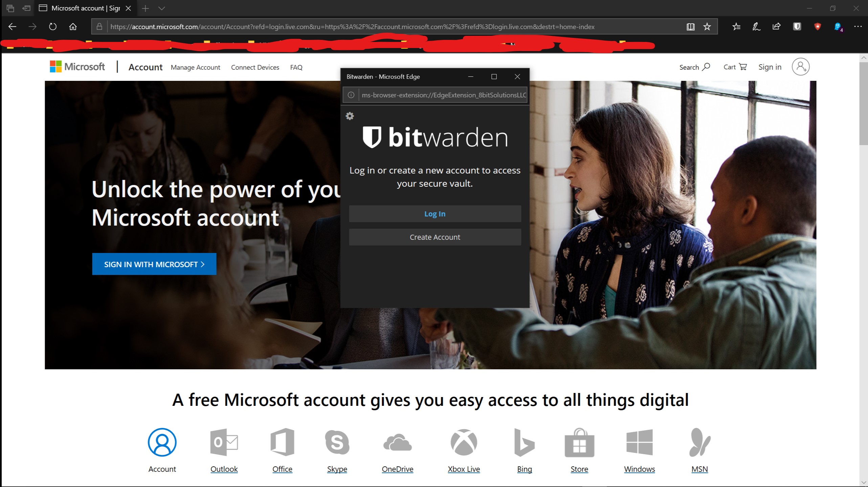Screen dimensions: 868x487
Task: Click the blue extension icon with badge
Action: click(838, 27)
